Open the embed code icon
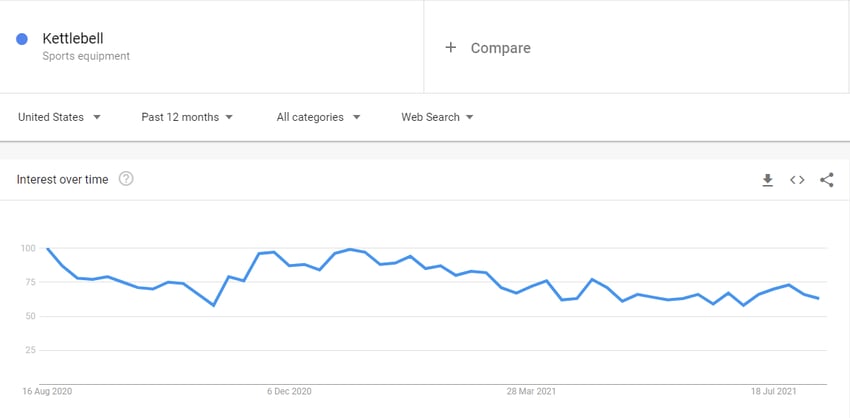The width and height of the screenshot is (850, 418). tap(797, 180)
